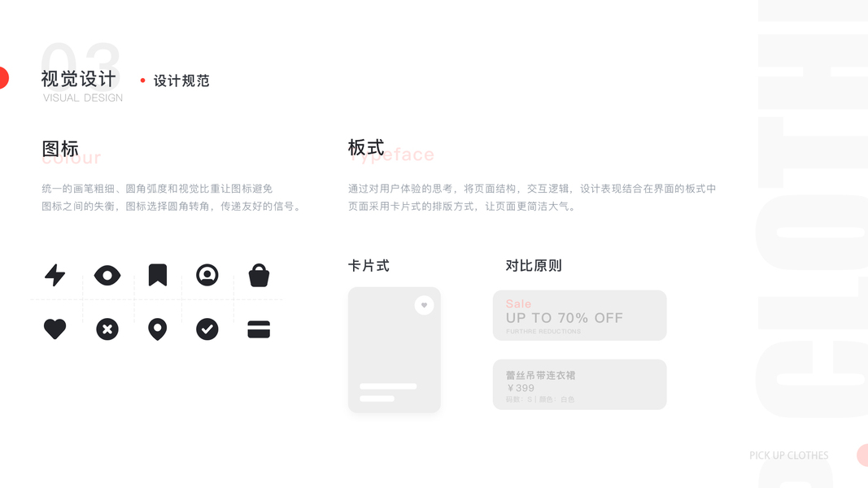This screenshot has width=868, height=488.
Task: Click the PICK UP CLOTHES footer text
Action: pyautogui.click(x=789, y=455)
